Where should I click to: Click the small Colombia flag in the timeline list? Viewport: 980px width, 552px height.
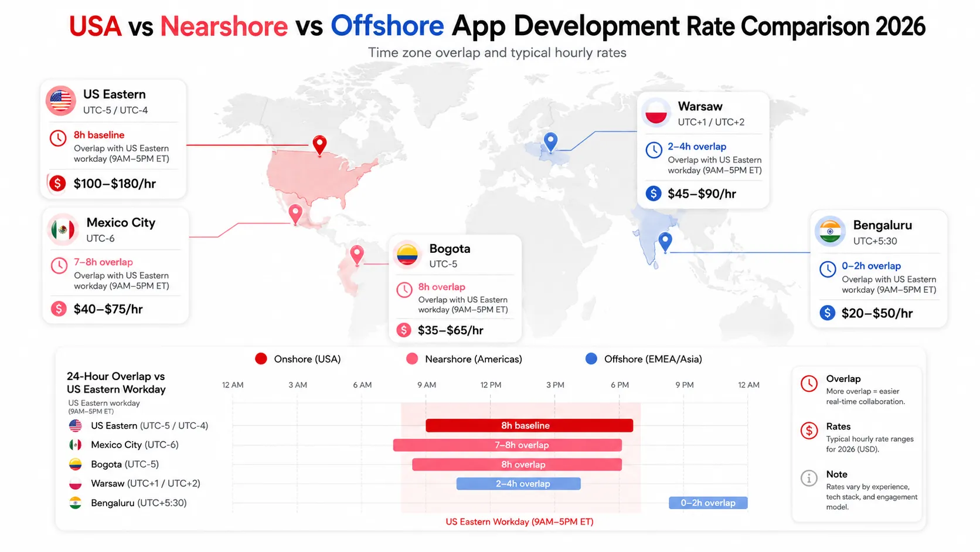pos(76,464)
